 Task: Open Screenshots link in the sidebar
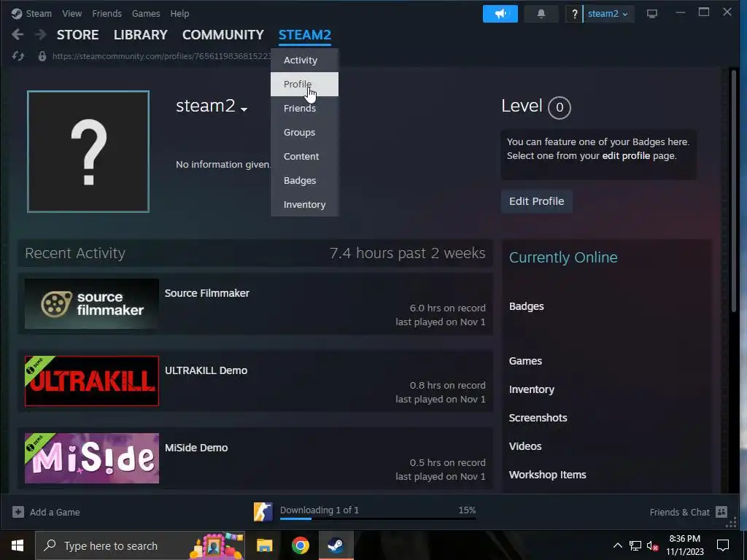[538, 418]
